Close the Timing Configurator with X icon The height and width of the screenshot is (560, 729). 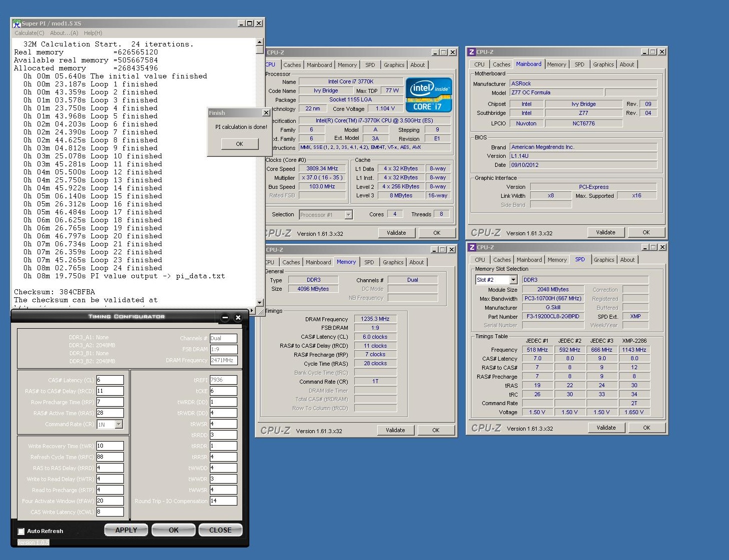(x=238, y=318)
